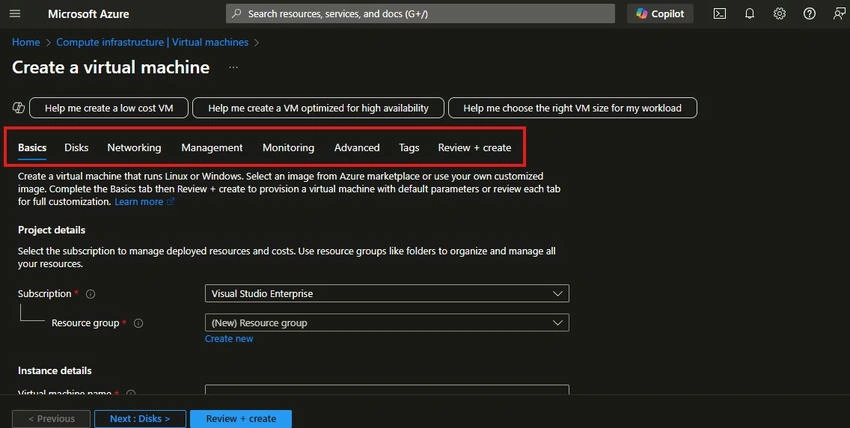
Task: Follow the Home breadcrumb link
Action: [26, 42]
